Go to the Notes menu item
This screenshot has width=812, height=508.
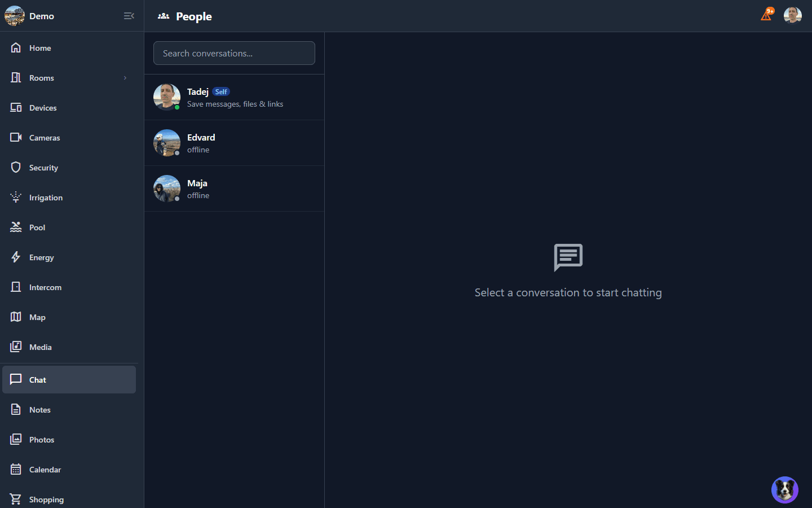[x=39, y=410]
